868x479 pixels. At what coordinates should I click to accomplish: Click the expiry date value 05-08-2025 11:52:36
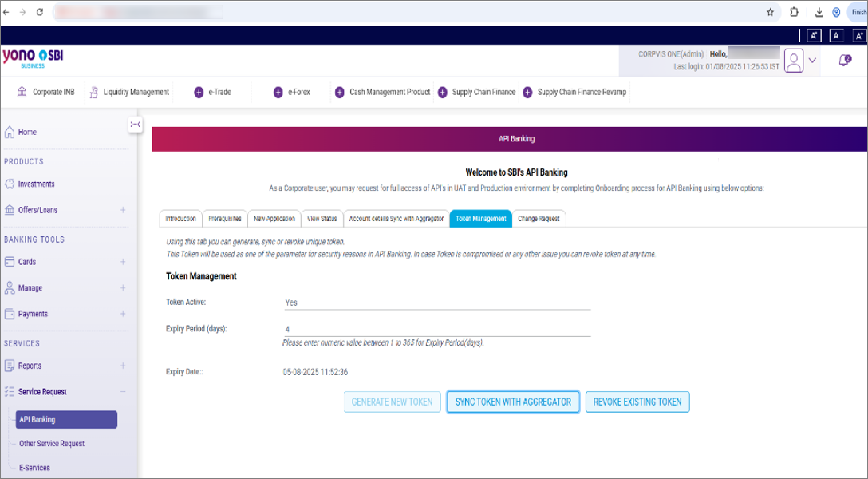[316, 372]
